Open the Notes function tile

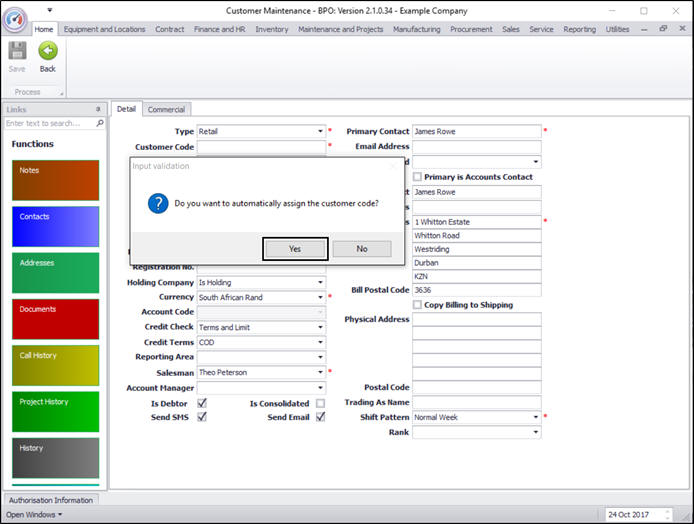pos(55,180)
